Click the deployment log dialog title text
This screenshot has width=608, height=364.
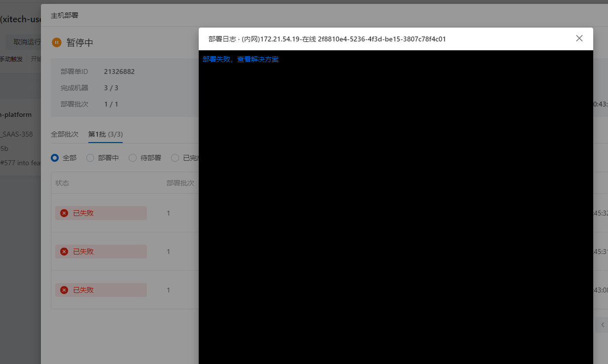pyautogui.click(x=327, y=39)
